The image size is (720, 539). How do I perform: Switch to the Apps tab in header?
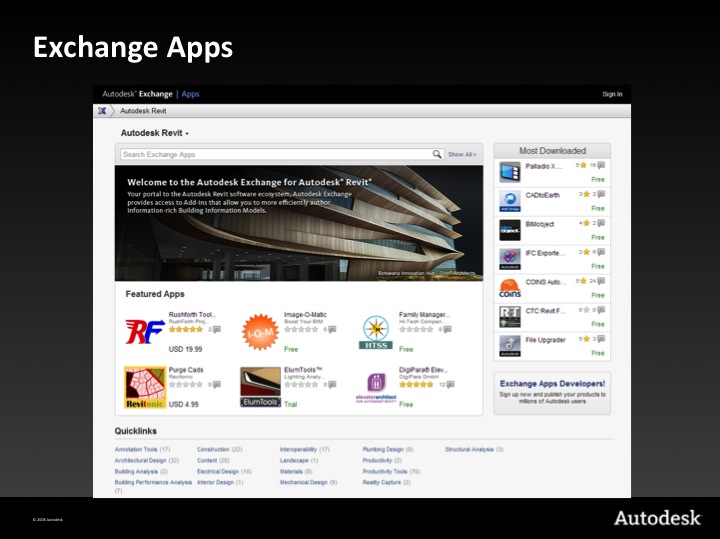[190, 94]
